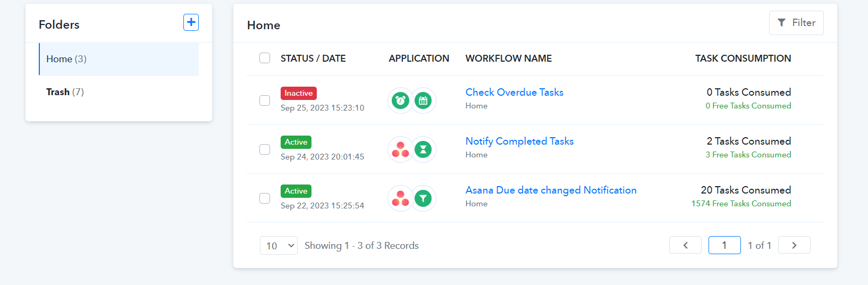The image size is (868, 285).
Task: Click the Inactive status badge
Action: 299,93
